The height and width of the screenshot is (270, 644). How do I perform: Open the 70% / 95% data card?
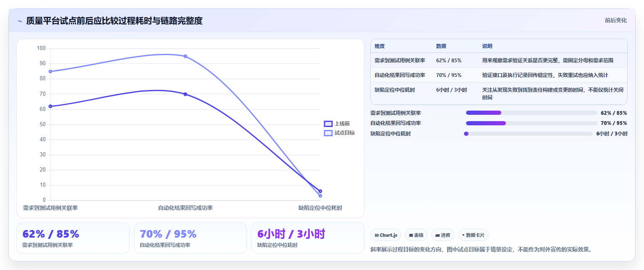[x=190, y=238]
